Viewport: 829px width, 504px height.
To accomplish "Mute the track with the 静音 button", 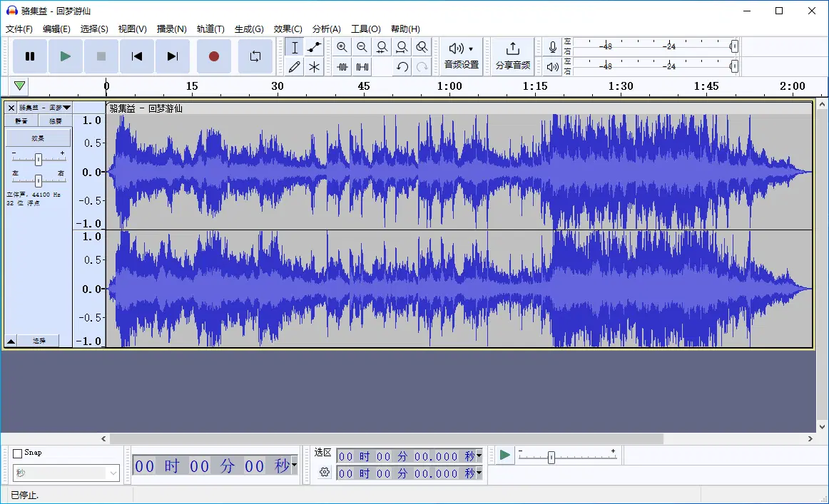I will pos(21,120).
